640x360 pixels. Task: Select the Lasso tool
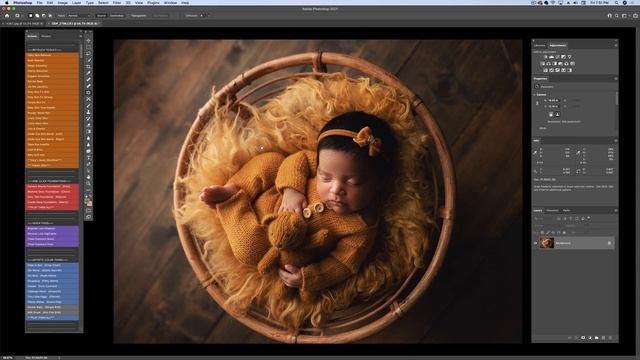(x=89, y=54)
